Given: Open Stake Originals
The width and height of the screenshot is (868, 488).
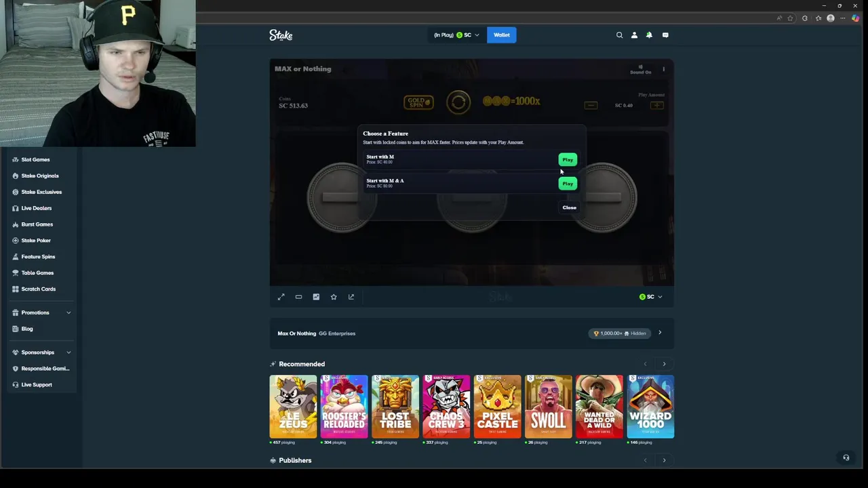Looking at the screenshot, I should [x=40, y=176].
